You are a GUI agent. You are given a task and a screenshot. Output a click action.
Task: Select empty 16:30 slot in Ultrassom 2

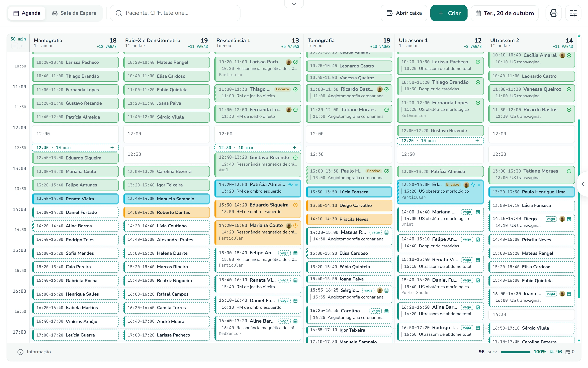[x=532, y=315]
